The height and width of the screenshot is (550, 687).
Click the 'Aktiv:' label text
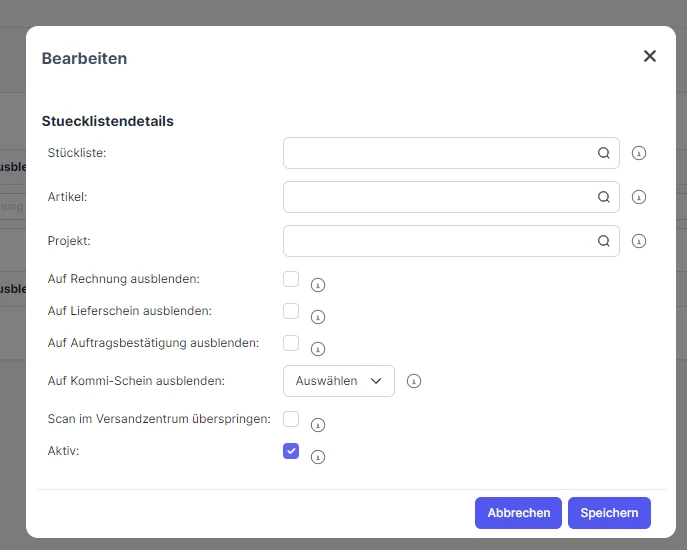point(64,451)
